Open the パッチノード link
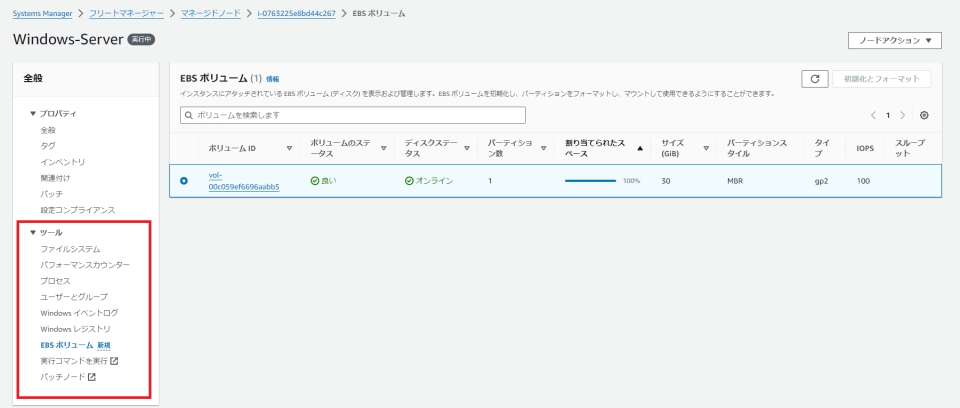Viewport: 960px width, 408px height. click(62, 377)
